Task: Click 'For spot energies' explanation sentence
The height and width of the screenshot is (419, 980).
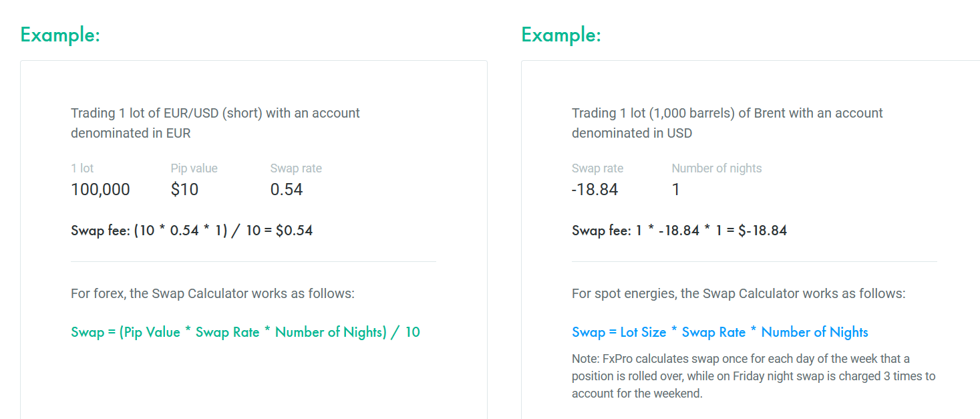Action: (x=739, y=293)
